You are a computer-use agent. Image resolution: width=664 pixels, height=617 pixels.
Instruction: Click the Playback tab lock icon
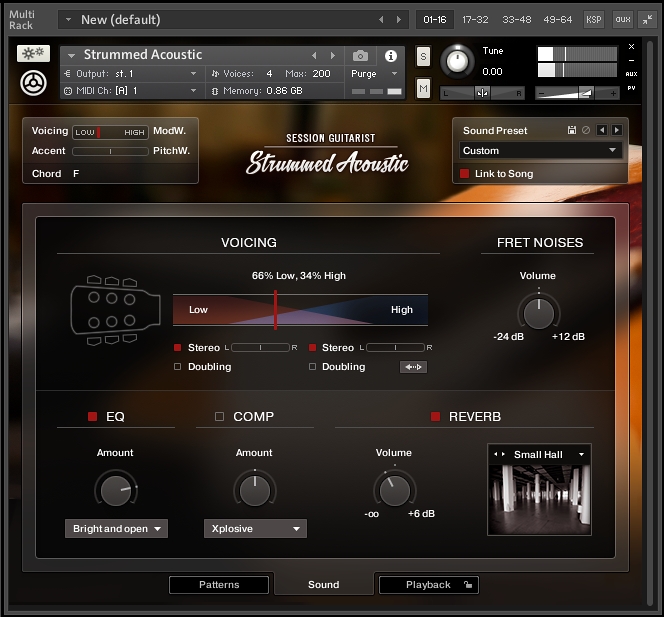[x=468, y=585]
